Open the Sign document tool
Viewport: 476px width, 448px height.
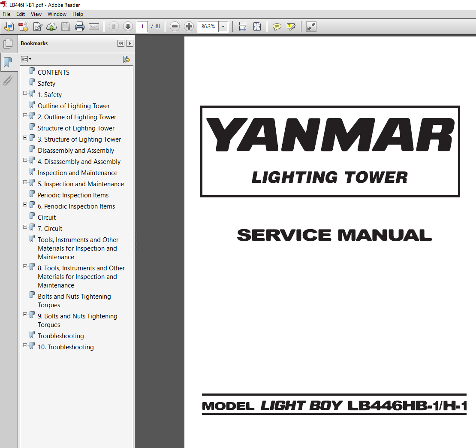coord(38,27)
